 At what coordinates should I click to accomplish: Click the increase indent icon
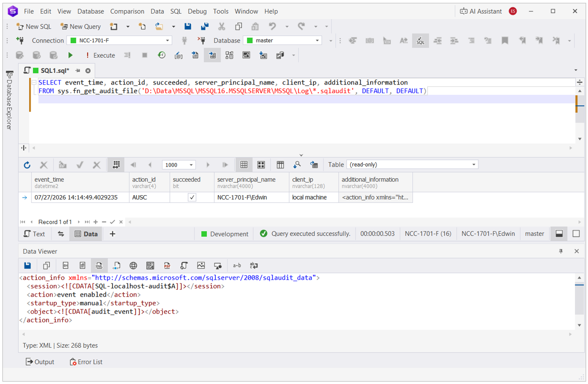[454, 41]
